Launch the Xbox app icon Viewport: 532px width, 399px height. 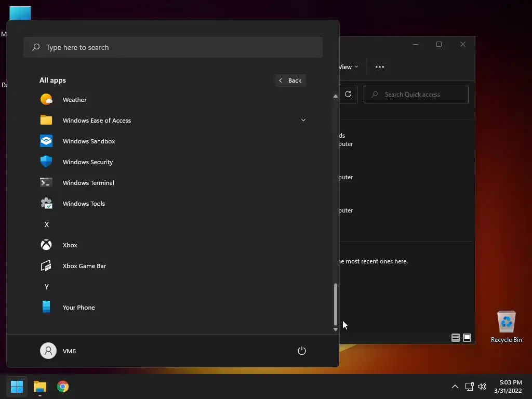click(46, 245)
